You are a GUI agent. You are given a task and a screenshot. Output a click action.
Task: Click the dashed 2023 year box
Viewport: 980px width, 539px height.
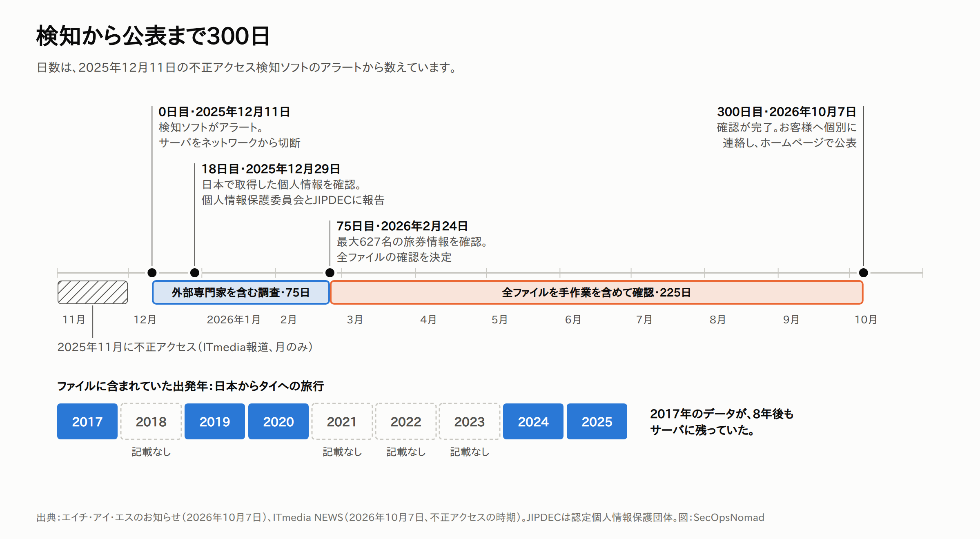(470, 421)
